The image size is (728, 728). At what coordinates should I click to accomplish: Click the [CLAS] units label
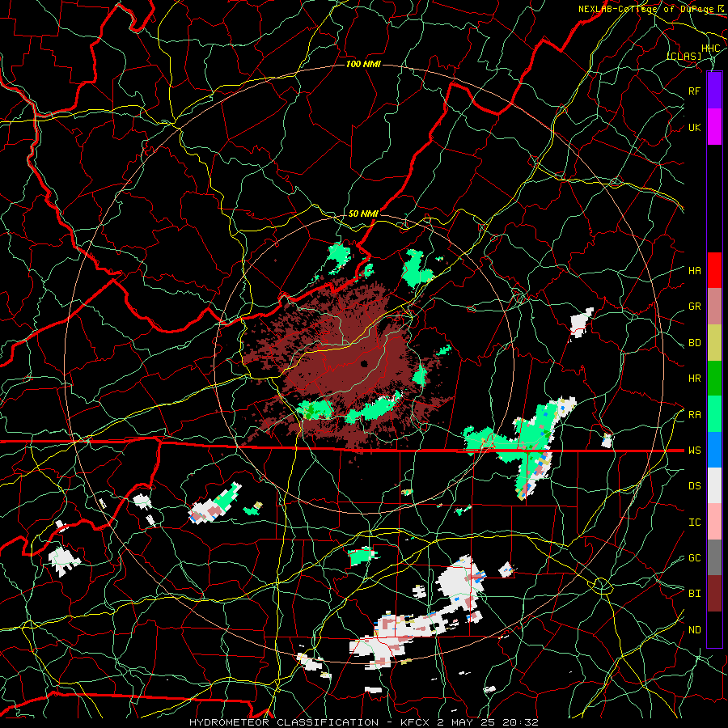click(x=684, y=56)
